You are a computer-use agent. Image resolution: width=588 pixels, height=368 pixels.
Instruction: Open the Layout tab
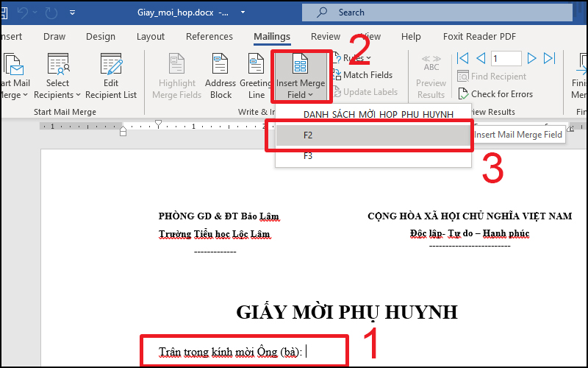coord(151,36)
